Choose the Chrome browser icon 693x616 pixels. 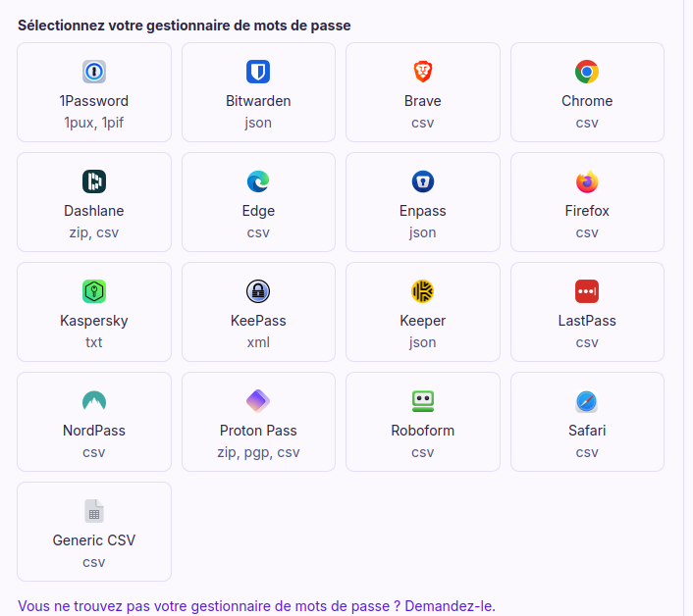(587, 72)
